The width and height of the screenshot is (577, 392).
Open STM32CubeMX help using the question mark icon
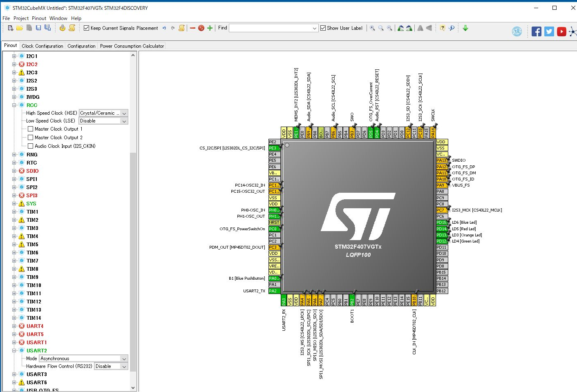[443, 28]
